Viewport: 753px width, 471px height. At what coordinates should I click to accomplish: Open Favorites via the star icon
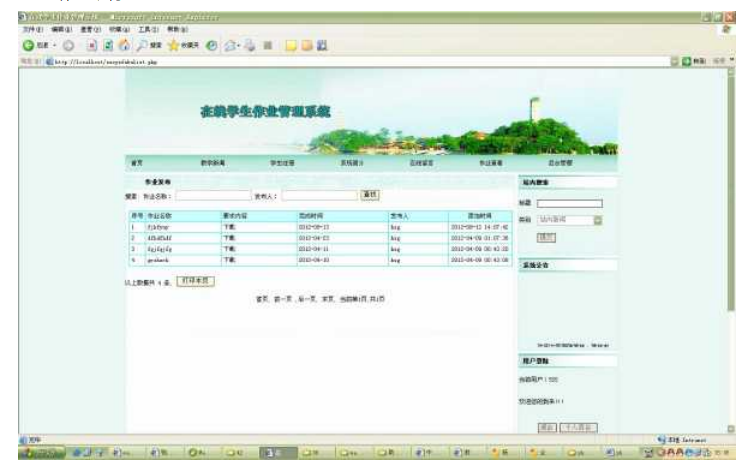point(173,45)
